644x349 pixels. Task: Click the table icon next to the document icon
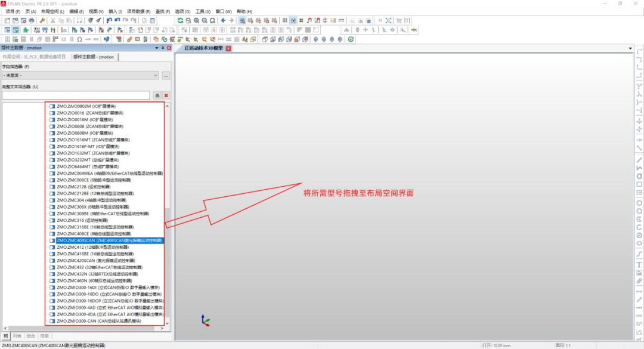pyautogui.click(x=153, y=20)
